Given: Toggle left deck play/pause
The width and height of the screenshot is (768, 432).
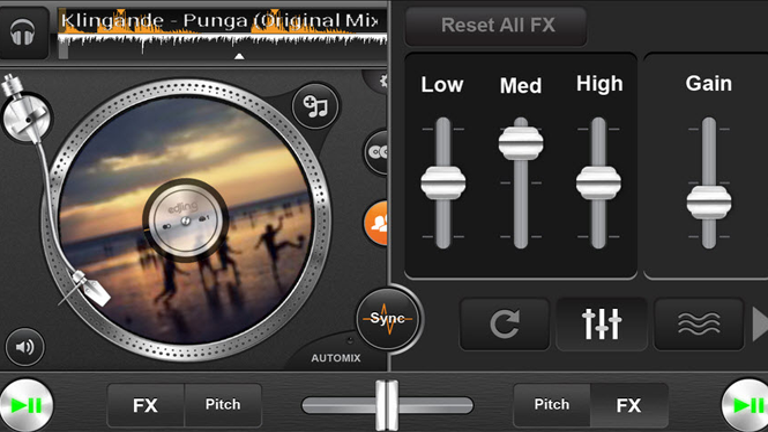Looking at the screenshot, I should pos(25,406).
